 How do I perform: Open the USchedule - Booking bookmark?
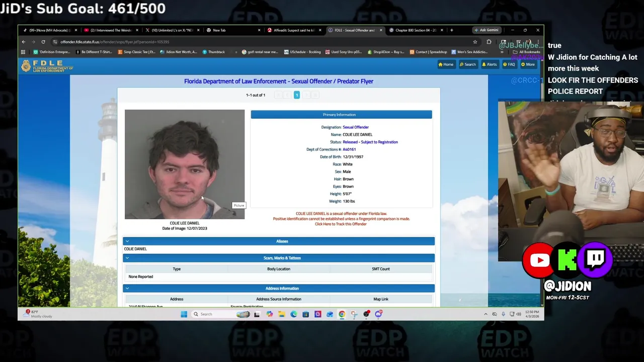(302, 52)
